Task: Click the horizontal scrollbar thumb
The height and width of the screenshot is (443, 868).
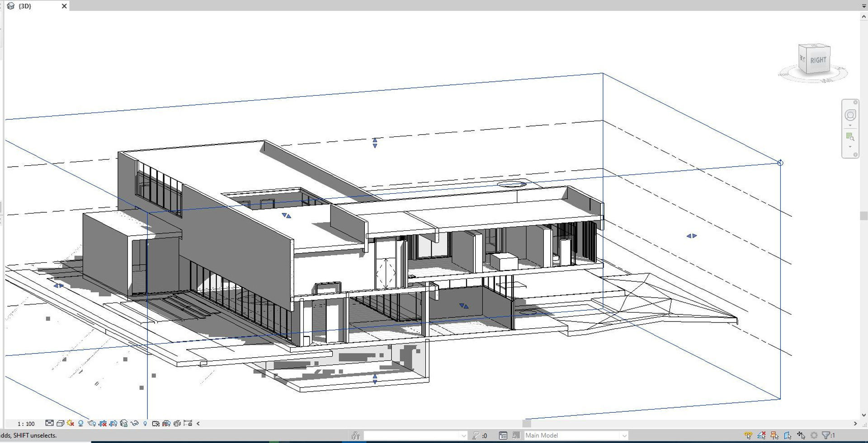Action: (x=527, y=424)
